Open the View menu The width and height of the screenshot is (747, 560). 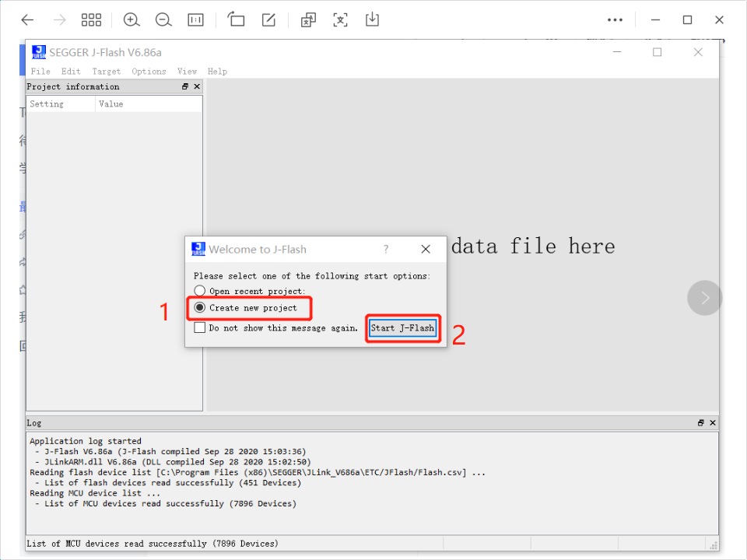pyautogui.click(x=188, y=72)
